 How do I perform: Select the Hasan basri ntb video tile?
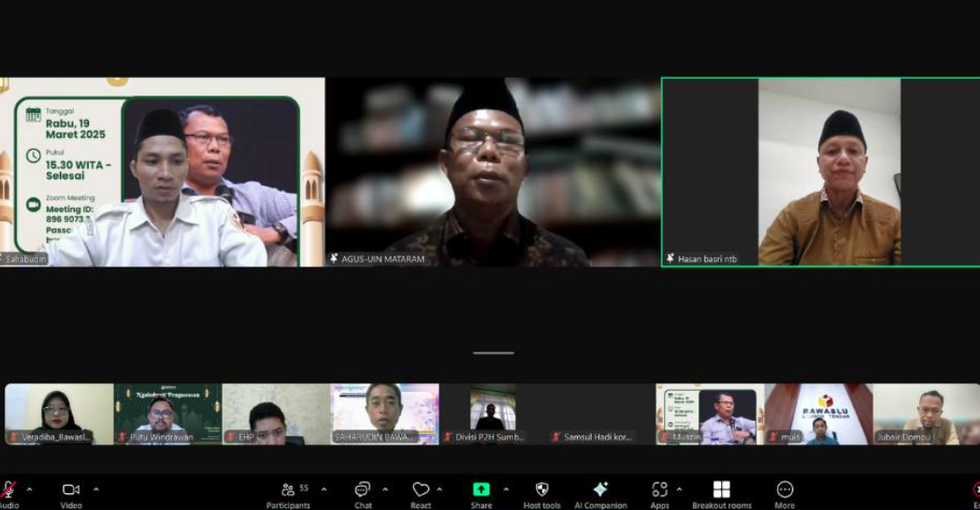(821, 172)
